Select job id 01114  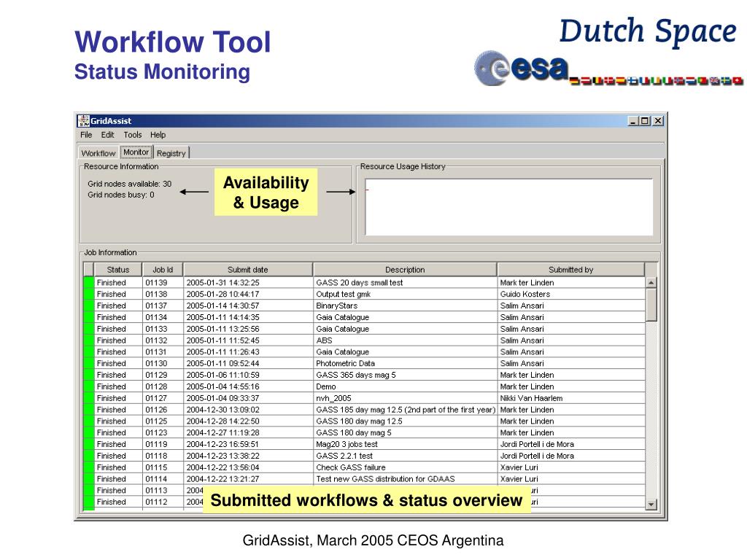pyautogui.click(x=163, y=478)
